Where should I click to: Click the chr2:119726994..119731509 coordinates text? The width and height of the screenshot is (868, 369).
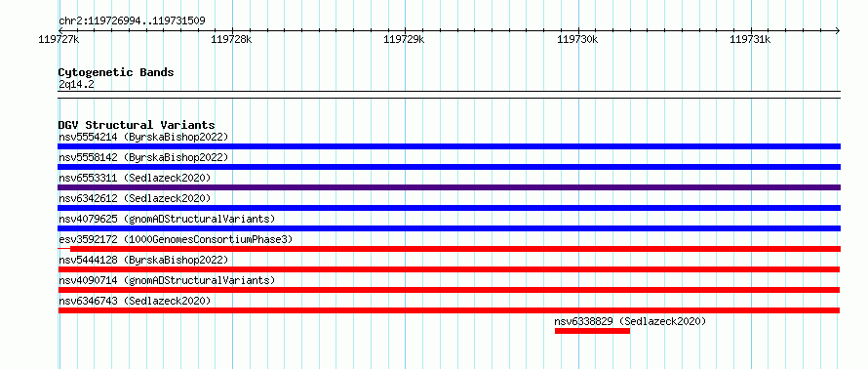coord(132,21)
